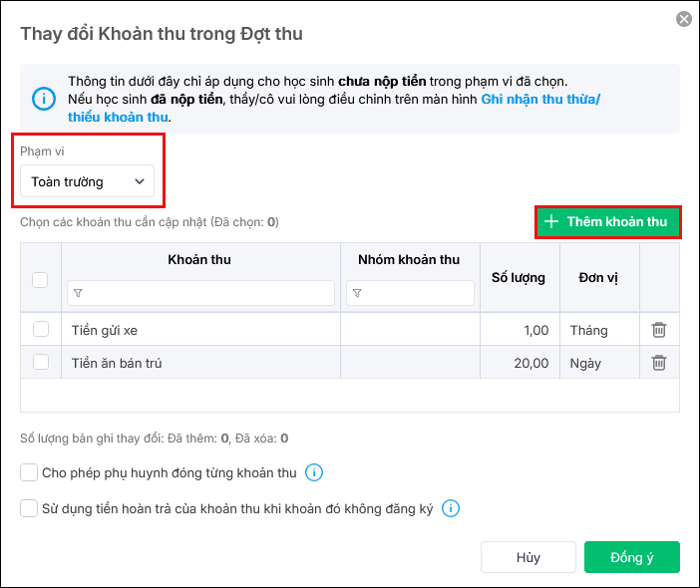
Task: Tick the Tiền gửi xe checkbox
Action: pyautogui.click(x=41, y=329)
